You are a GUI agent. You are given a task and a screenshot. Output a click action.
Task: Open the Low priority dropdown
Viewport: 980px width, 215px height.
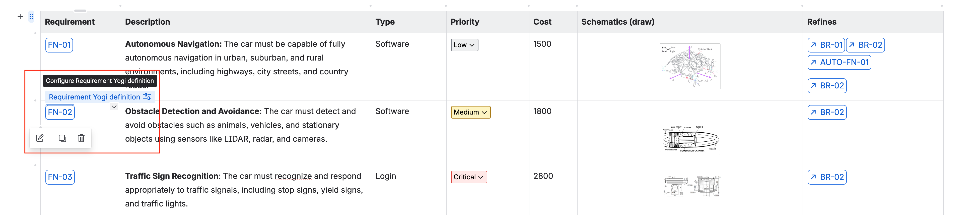[x=464, y=45]
